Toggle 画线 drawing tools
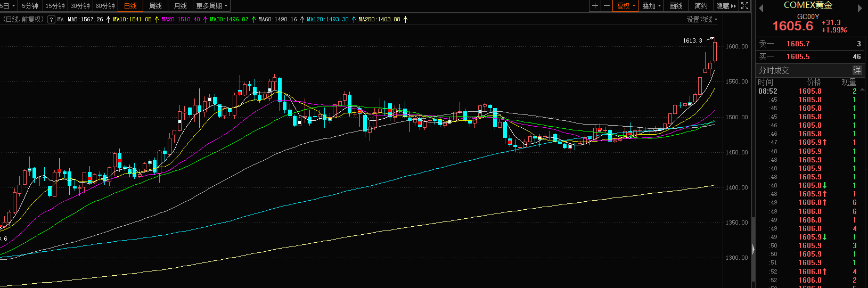 [x=676, y=6]
